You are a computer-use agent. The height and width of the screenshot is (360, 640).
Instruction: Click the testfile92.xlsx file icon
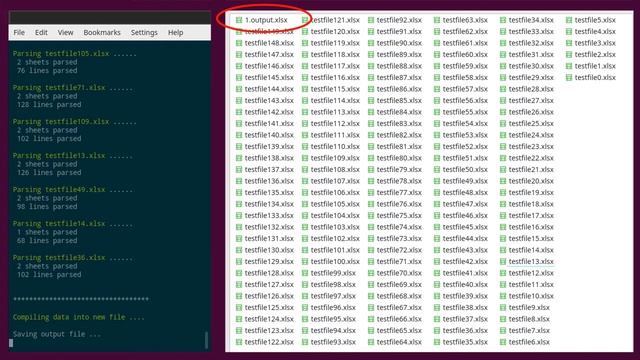pyautogui.click(x=371, y=20)
